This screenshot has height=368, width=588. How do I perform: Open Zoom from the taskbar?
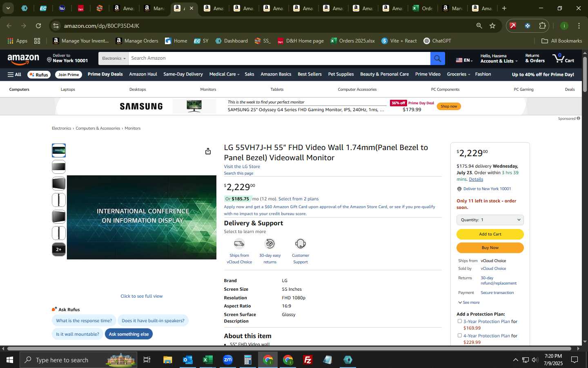click(x=228, y=360)
